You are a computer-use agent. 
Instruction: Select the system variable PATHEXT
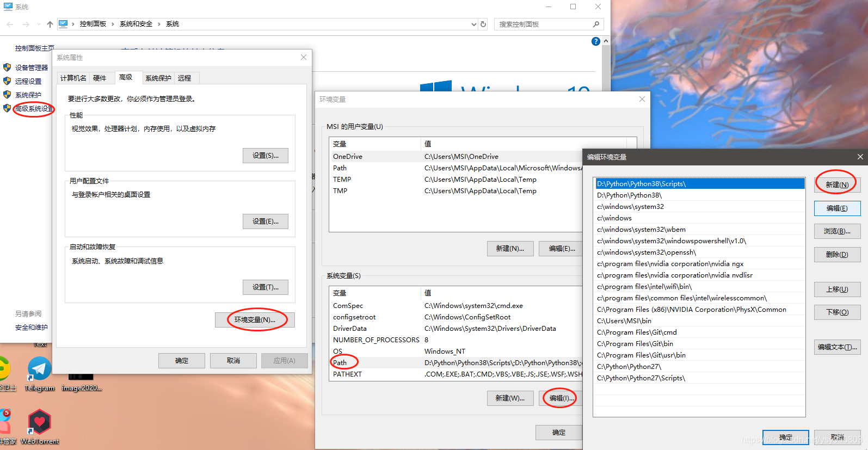(456, 374)
